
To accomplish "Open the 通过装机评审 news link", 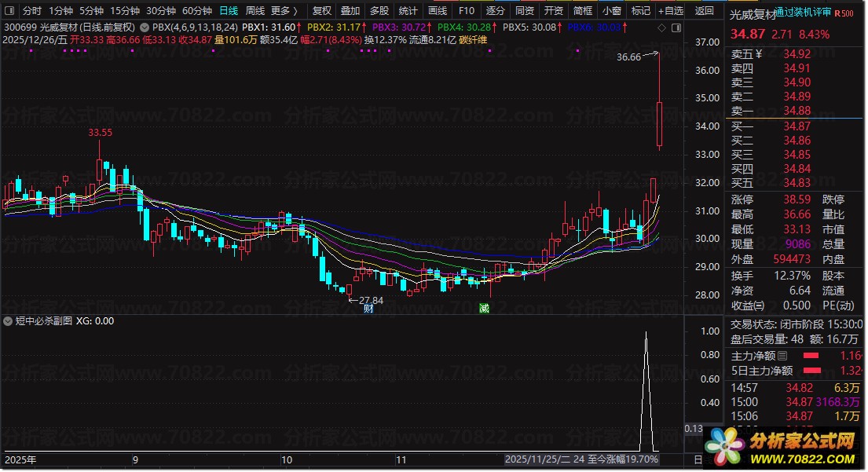I will [803, 13].
